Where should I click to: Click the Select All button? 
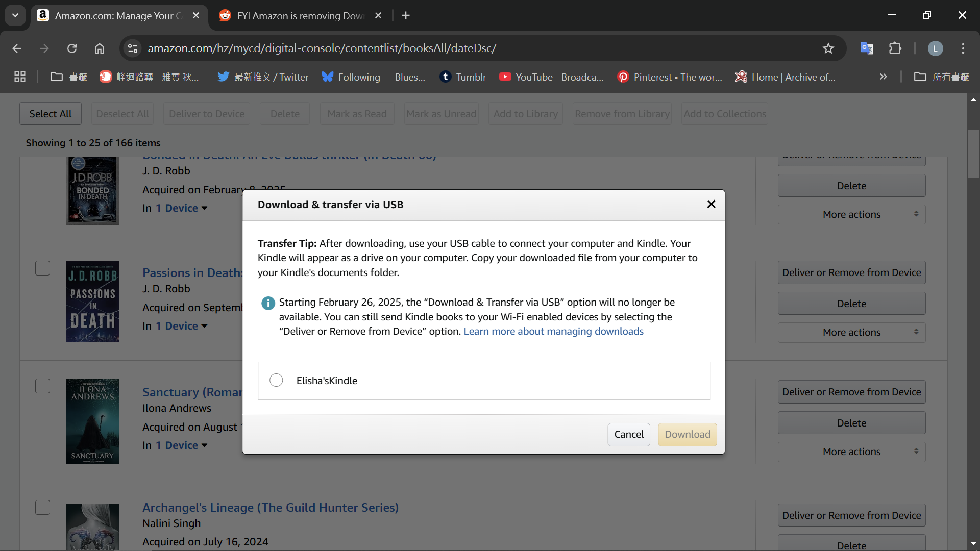pyautogui.click(x=51, y=114)
